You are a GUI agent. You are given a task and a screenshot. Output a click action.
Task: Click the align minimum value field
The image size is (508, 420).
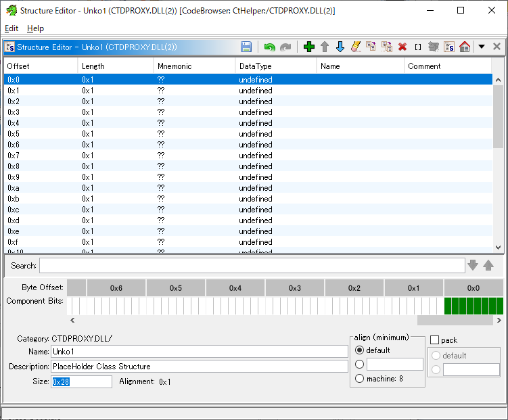coord(395,365)
